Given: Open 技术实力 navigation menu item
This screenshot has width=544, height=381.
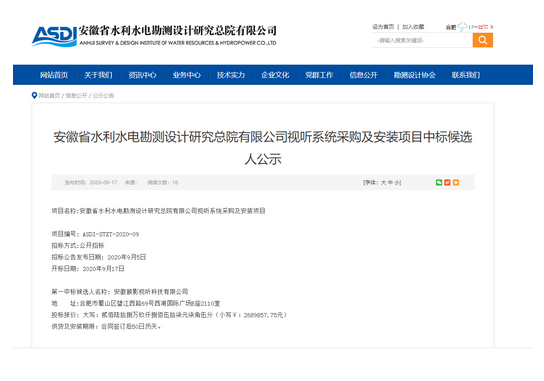Looking at the screenshot, I should [231, 75].
